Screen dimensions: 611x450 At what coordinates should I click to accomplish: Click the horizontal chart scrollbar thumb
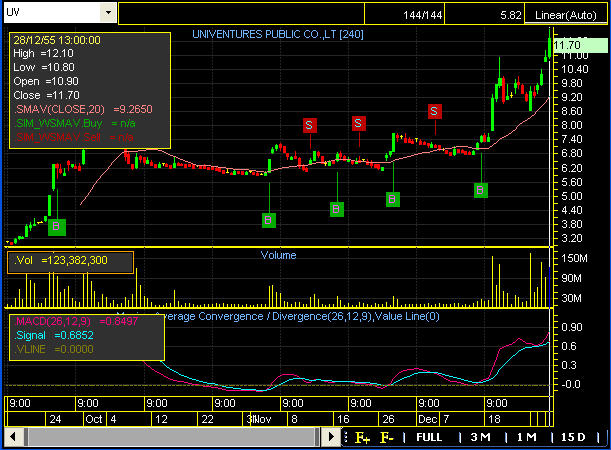172,436
